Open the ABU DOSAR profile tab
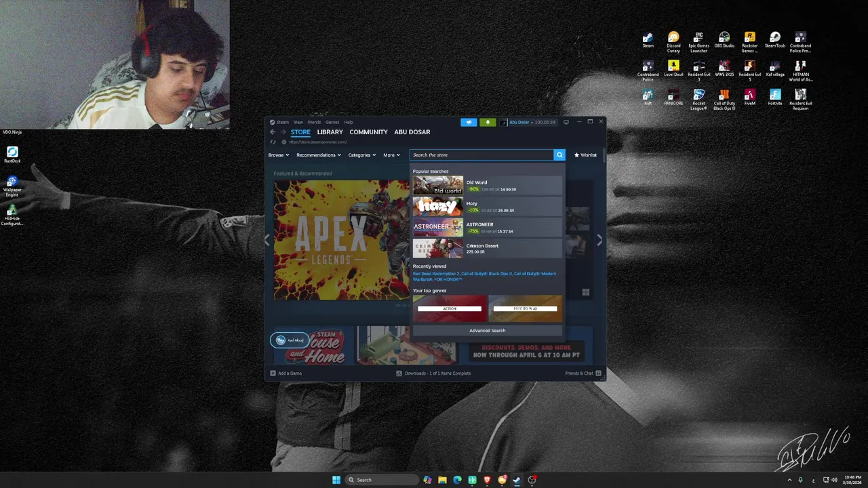The width and height of the screenshot is (868, 488). point(412,132)
